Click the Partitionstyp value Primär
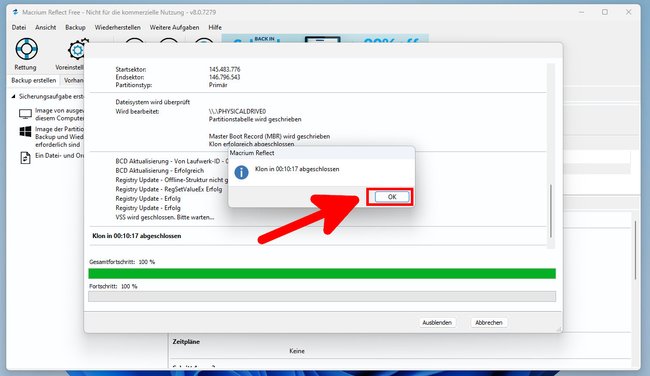This screenshot has height=376, width=650. click(218, 85)
